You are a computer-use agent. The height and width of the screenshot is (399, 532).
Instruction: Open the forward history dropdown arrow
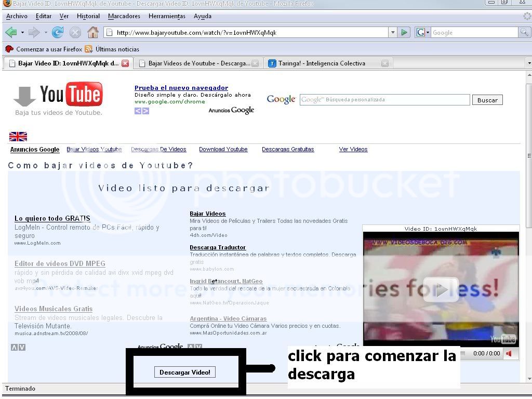point(46,33)
